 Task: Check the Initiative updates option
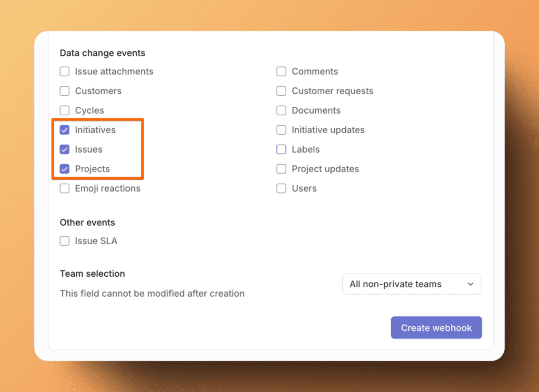point(282,130)
